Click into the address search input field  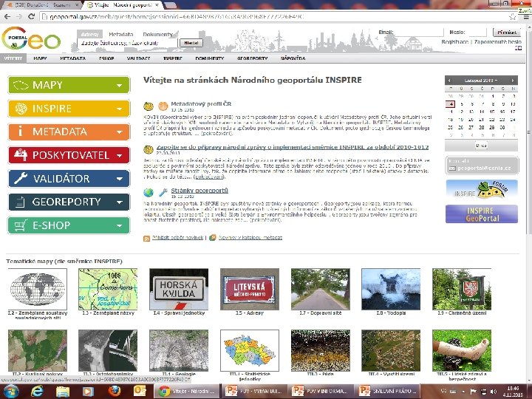click(127, 43)
